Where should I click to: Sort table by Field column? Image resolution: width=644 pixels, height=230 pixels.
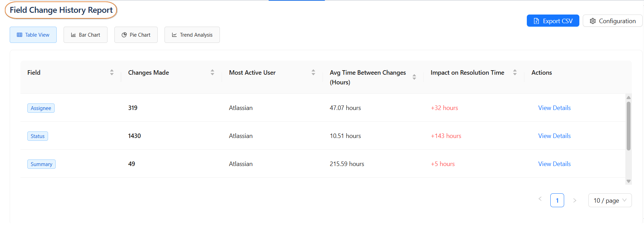point(112,72)
